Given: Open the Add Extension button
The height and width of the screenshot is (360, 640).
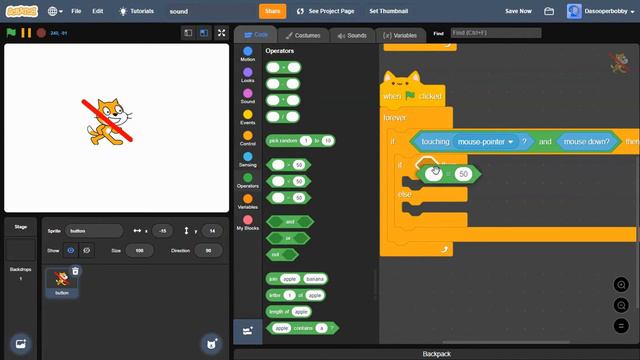Looking at the screenshot, I should (248, 331).
